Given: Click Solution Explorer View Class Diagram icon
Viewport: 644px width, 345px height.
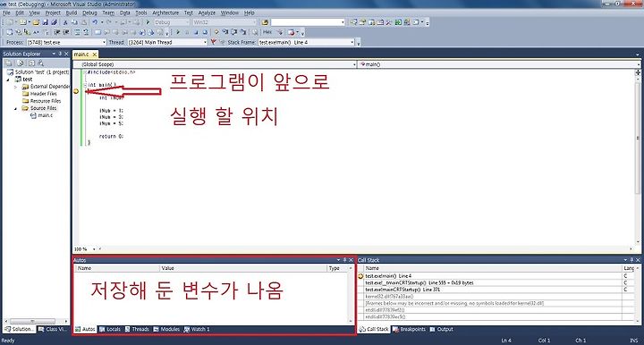Looking at the screenshot, I should pyautogui.click(x=40, y=63).
